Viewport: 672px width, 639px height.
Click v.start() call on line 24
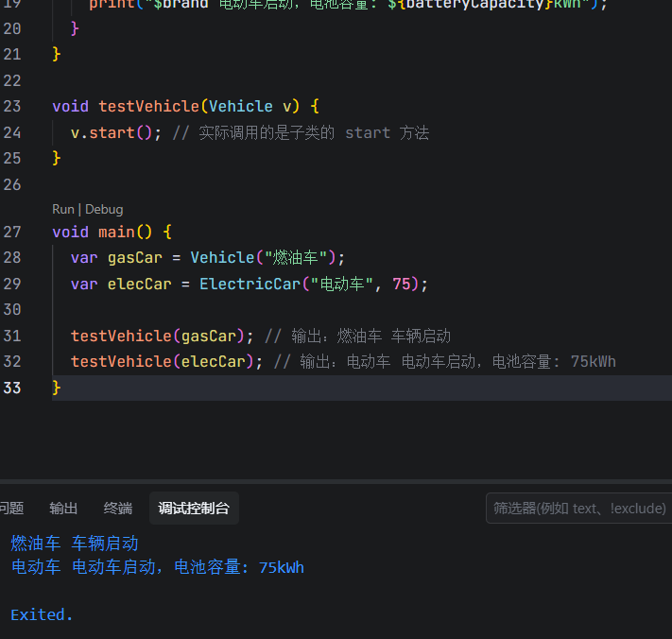coord(112,133)
